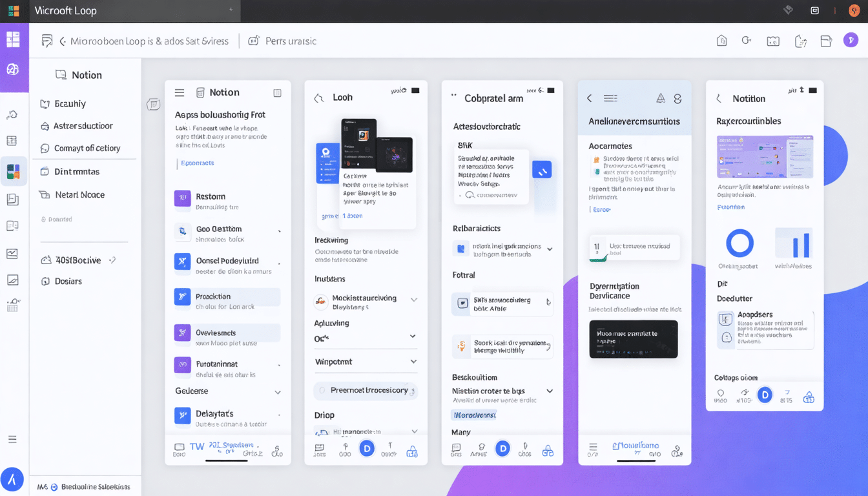Viewport: 868px width, 496px height.
Task: Open the "Restorn" row in Notion card
Action: coord(227,201)
